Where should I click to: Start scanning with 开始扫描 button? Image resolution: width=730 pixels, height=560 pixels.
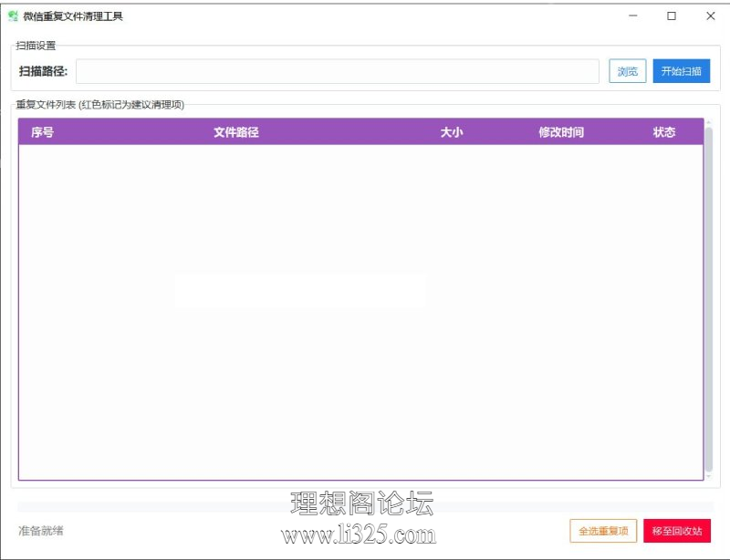(x=681, y=71)
